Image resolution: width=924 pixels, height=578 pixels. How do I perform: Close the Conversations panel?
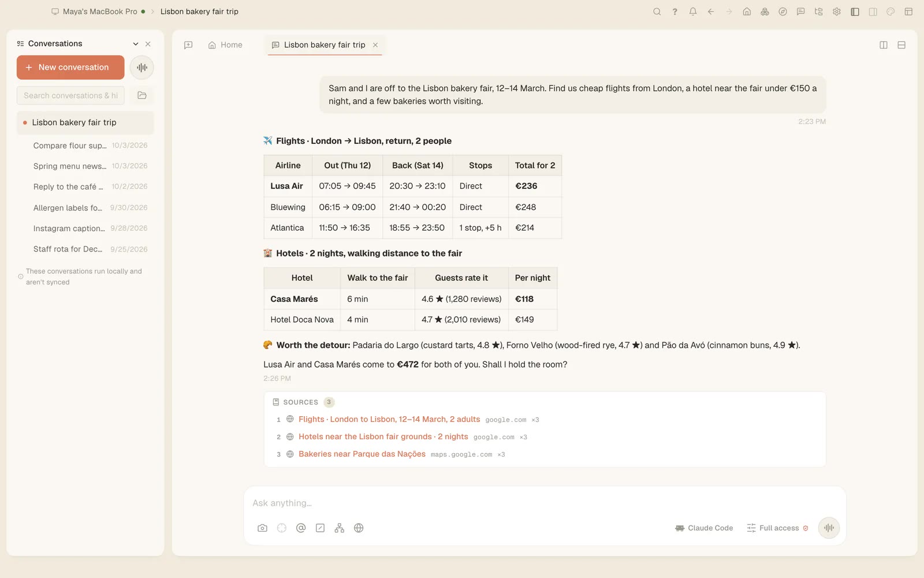[148, 44]
